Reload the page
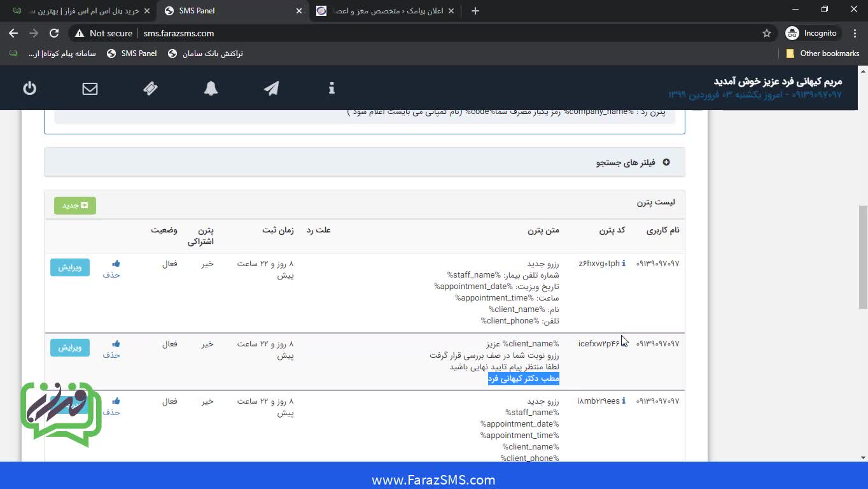Screen dimensions: 868x489 54,33
